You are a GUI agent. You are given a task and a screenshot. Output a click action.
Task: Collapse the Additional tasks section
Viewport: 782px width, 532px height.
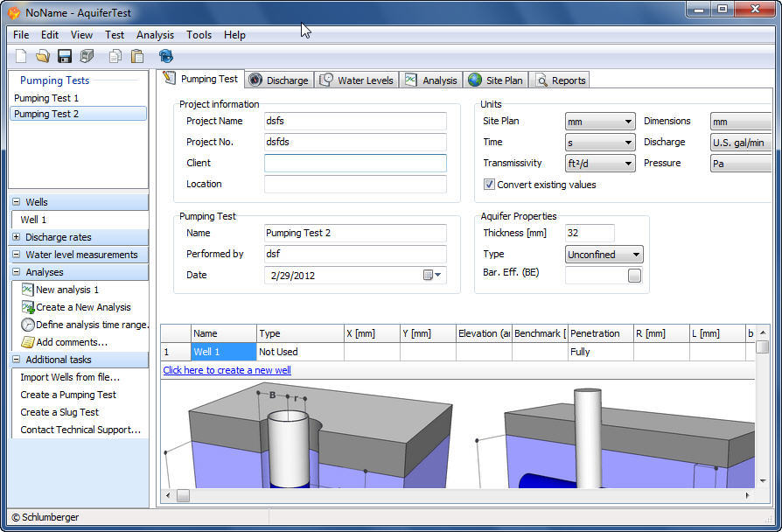pos(16,359)
